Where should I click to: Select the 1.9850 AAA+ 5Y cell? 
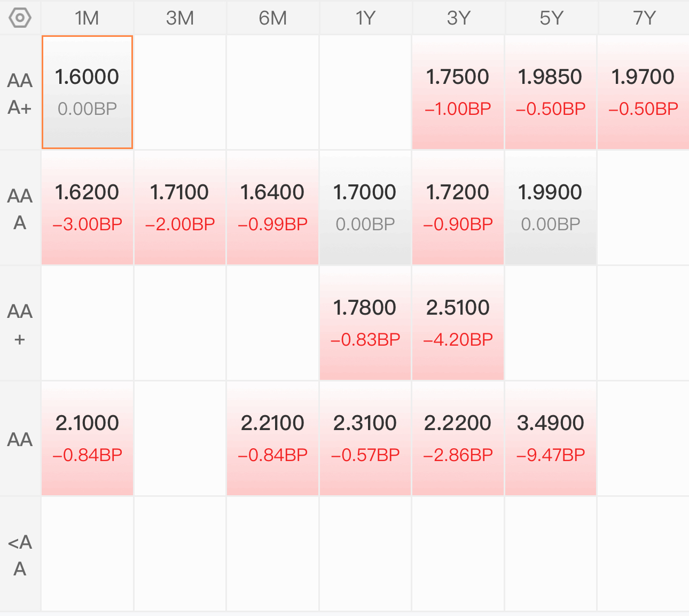[x=550, y=92]
